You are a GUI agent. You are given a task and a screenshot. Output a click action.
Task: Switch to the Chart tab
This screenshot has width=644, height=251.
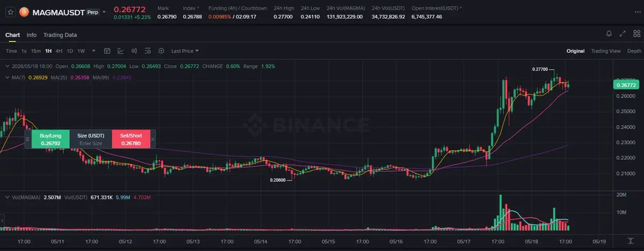[x=12, y=35]
